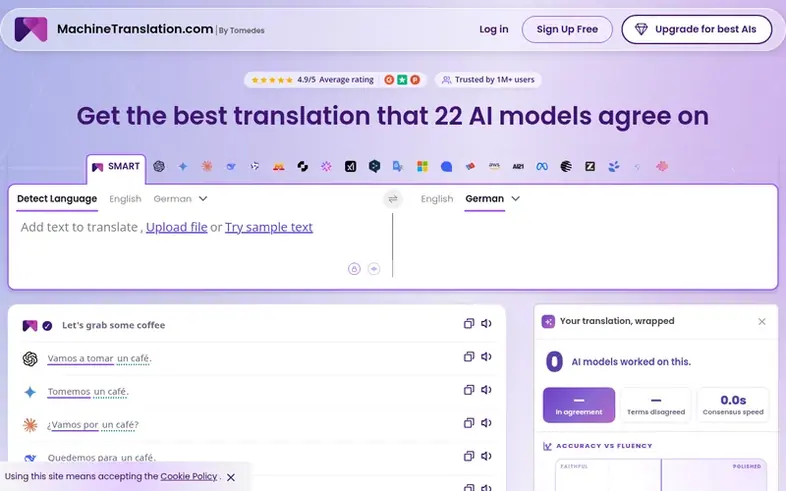Click the "Let's grab some coffee" source text
This screenshot has width=786, height=491.
coord(113,325)
